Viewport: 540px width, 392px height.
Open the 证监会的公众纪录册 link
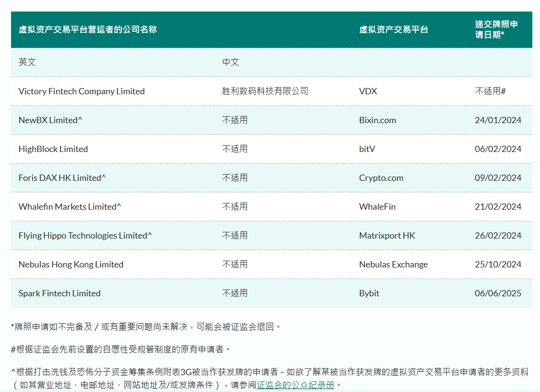click(295, 385)
